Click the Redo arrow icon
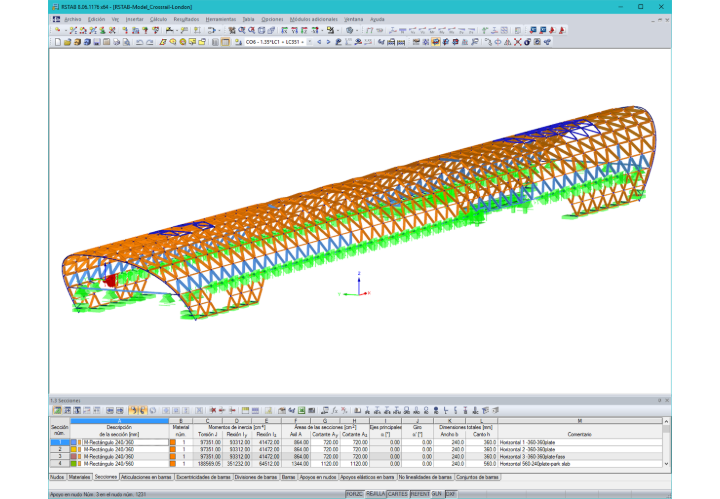Image resolution: width=720 pixels, height=499 pixels. tap(150, 42)
